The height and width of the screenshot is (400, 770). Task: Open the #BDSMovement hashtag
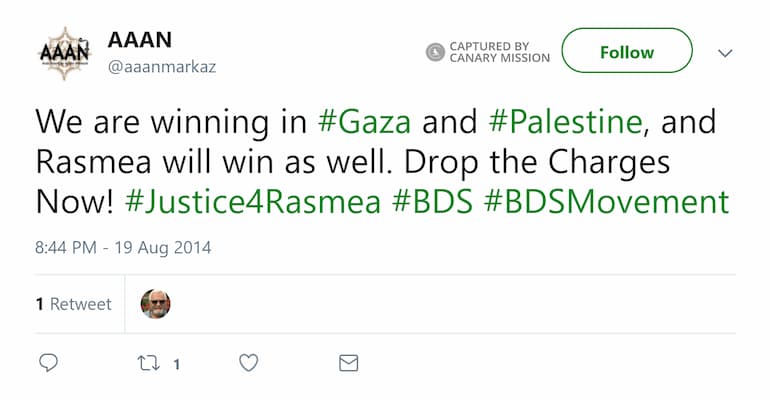pyautogui.click(x=606, y=201)
